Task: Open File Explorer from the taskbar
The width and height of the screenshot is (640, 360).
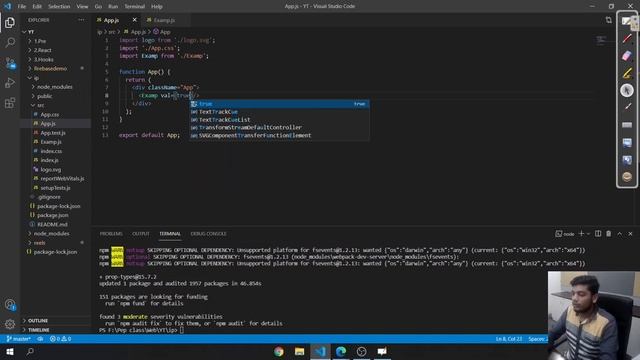Action: coord(299,351)
